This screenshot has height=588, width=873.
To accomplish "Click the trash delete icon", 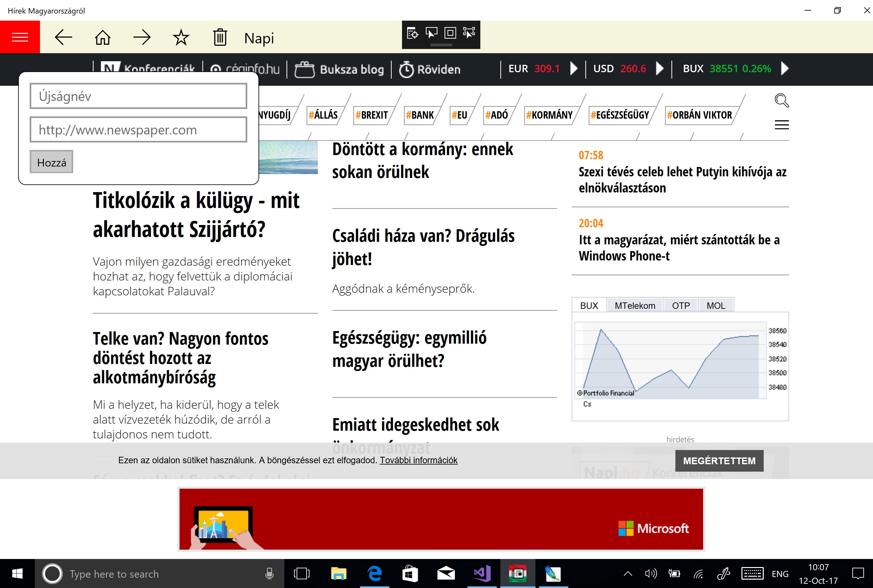I will coord(220,37).
